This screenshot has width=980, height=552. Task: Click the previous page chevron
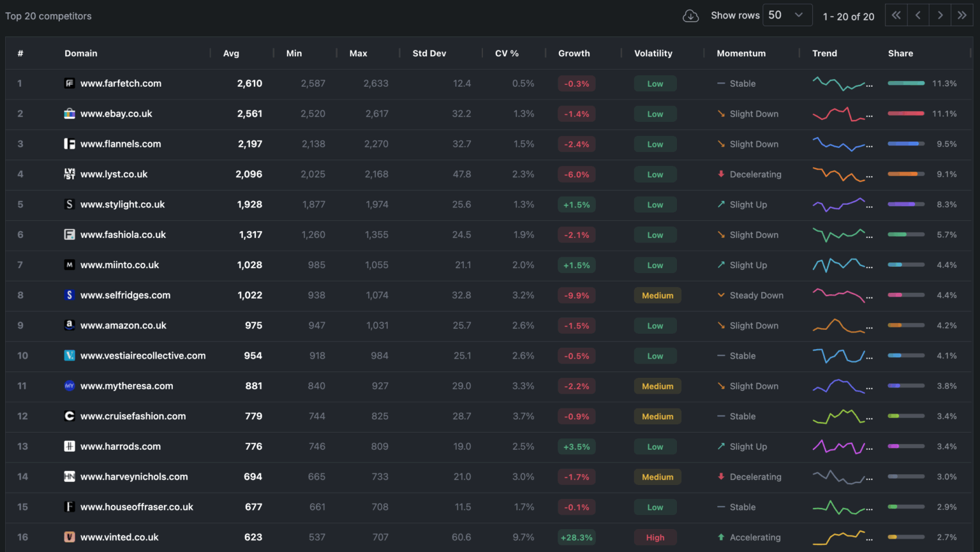pos(918,15)
